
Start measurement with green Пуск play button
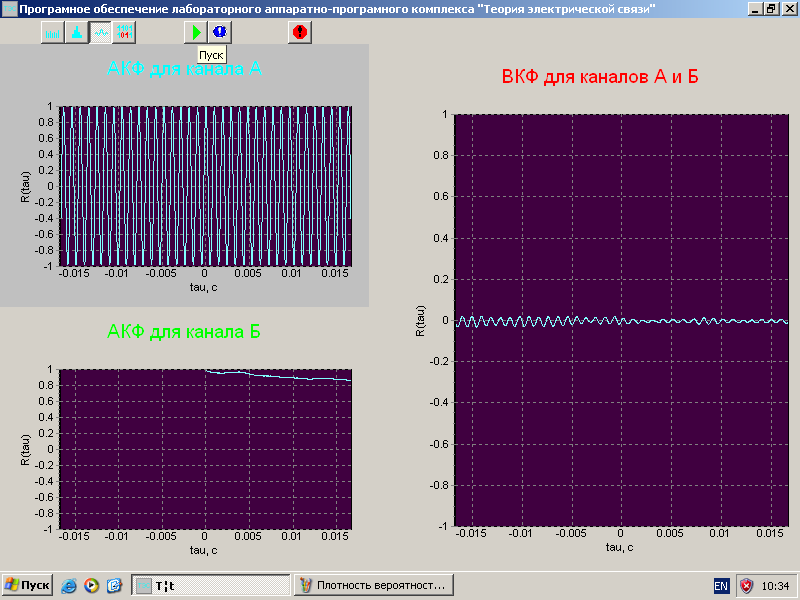(196, 33)
